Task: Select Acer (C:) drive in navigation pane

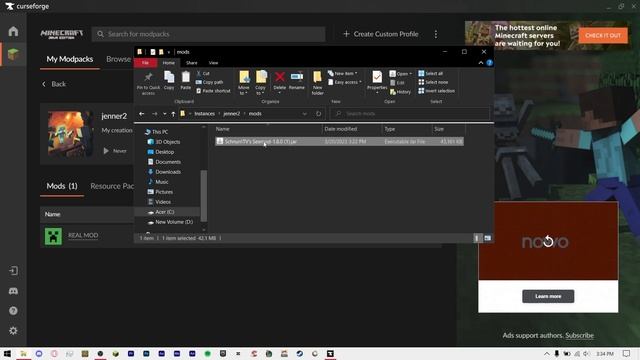Action: [164, 212]
